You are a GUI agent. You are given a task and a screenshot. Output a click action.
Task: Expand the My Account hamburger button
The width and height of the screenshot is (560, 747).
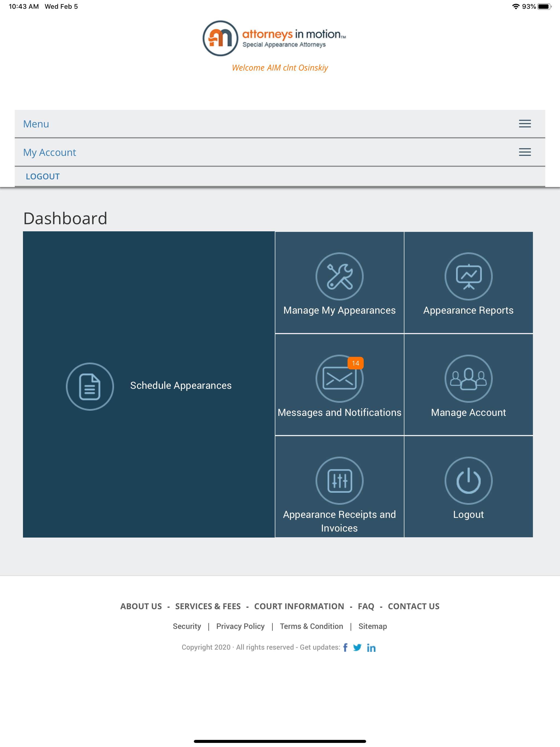[x=525, y=152]
